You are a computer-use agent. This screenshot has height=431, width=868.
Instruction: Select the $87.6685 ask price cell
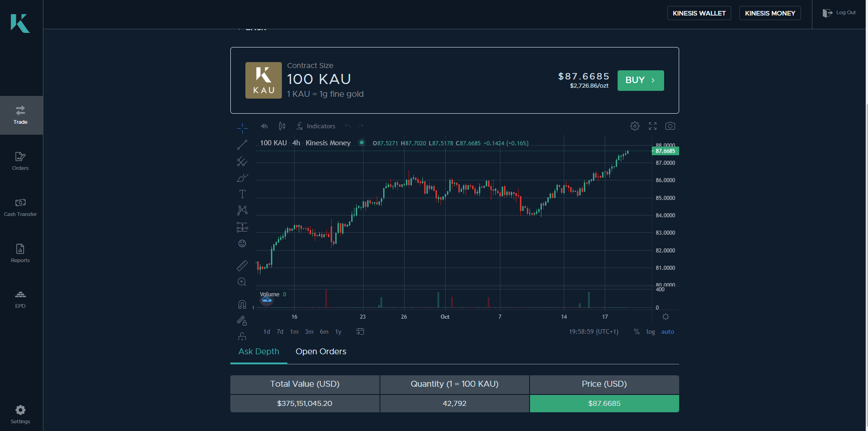[604, 404]
